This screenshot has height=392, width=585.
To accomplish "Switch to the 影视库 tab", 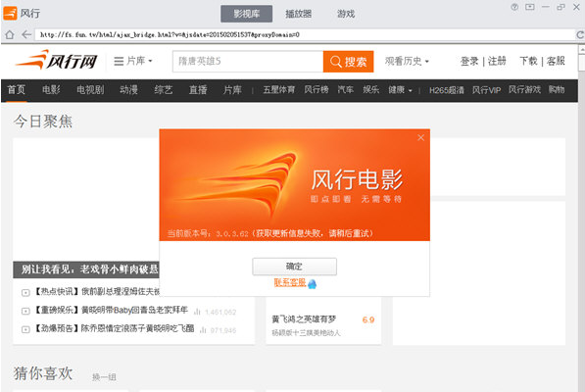I will pyautogui.click(x=246, y=14).
